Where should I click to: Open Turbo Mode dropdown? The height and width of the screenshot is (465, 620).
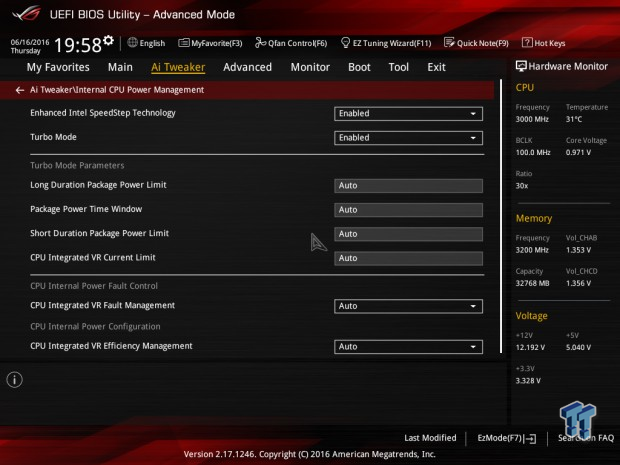coord(408,138)
